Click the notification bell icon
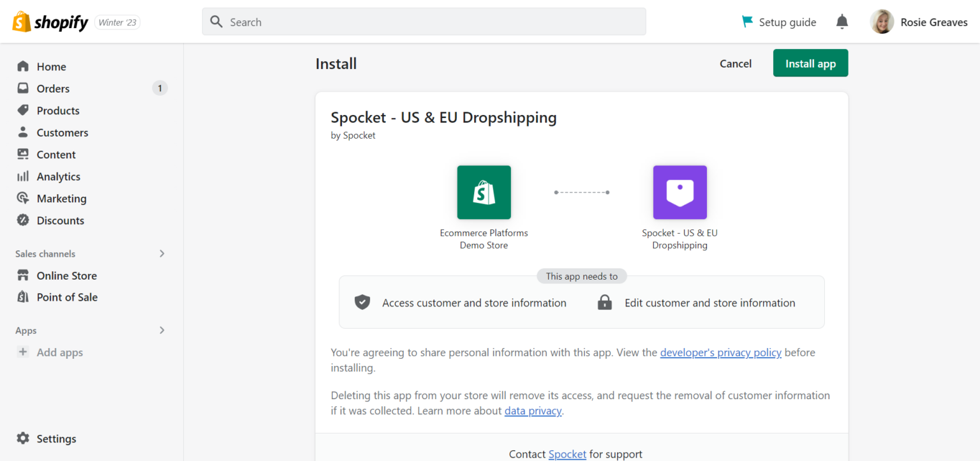Screen dimensions: 980x461 coord(842,22)
